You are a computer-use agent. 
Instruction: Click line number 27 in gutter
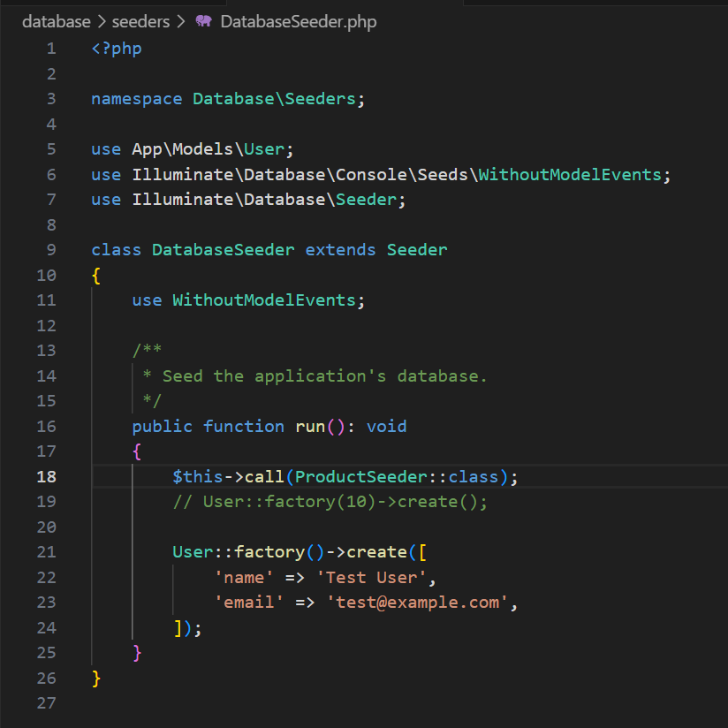point(47,702)
